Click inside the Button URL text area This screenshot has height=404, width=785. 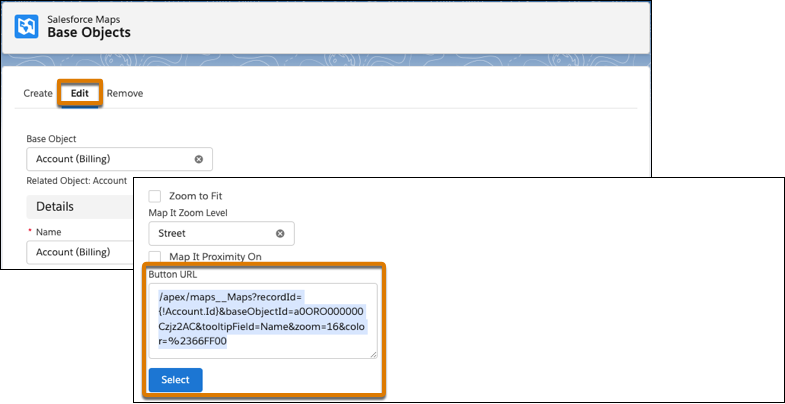(263, 320)
